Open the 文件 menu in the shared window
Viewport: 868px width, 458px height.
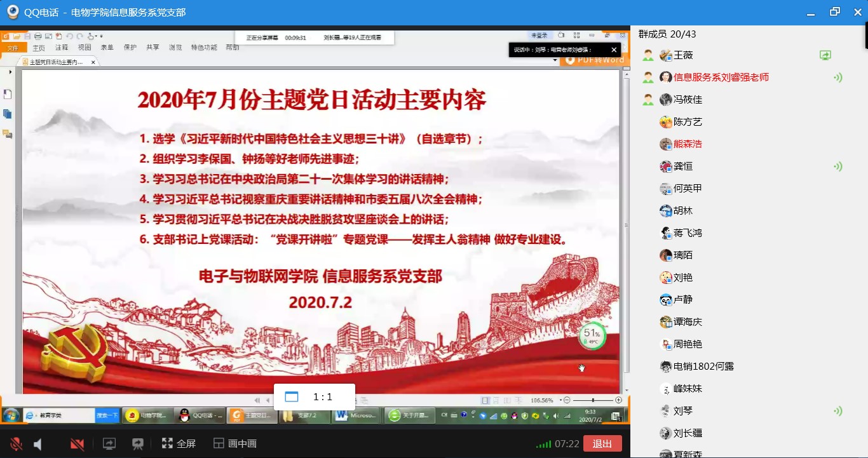[13, 48]
